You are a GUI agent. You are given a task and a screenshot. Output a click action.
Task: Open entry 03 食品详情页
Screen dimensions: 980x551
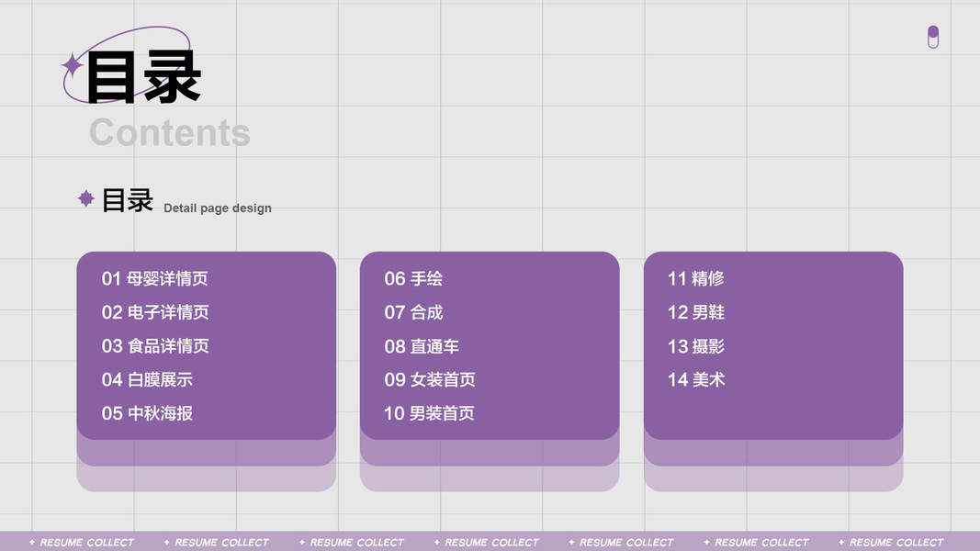155,346
